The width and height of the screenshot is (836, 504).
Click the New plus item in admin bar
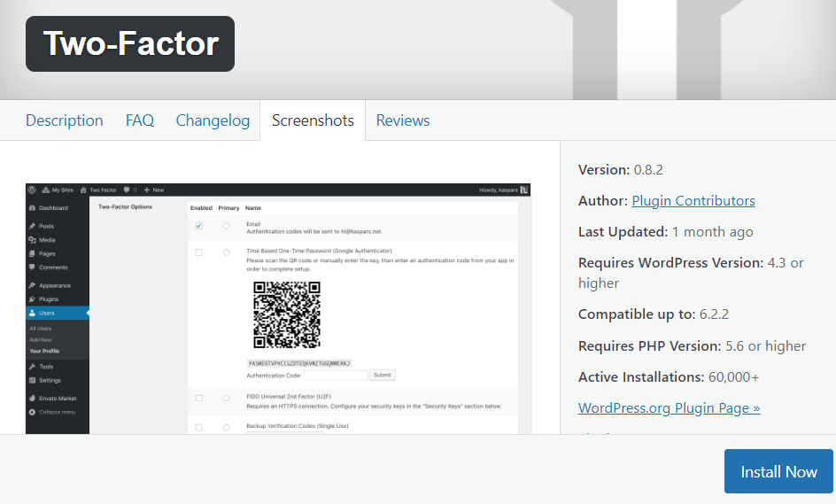point(154,190)
